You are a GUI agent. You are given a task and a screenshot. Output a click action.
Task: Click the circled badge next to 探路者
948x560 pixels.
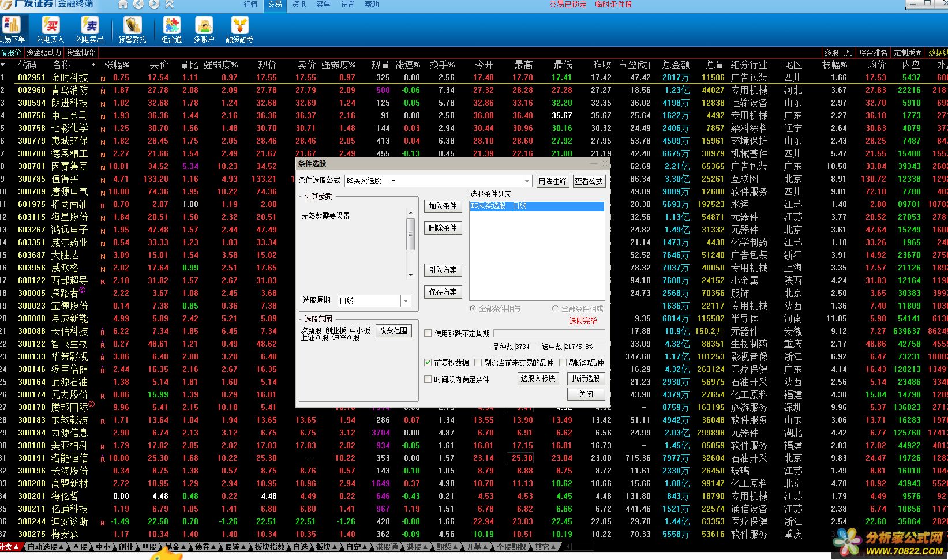[82, 290]
